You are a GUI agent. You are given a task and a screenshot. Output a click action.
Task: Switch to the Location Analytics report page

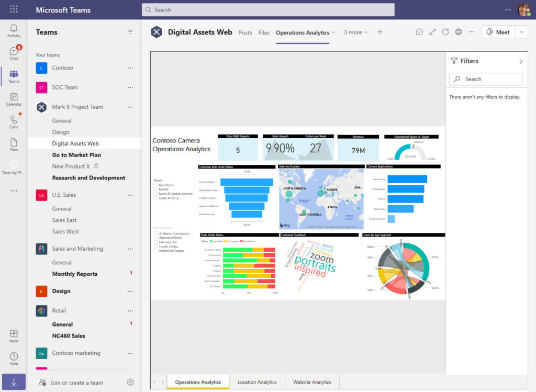tap(257, 383)
